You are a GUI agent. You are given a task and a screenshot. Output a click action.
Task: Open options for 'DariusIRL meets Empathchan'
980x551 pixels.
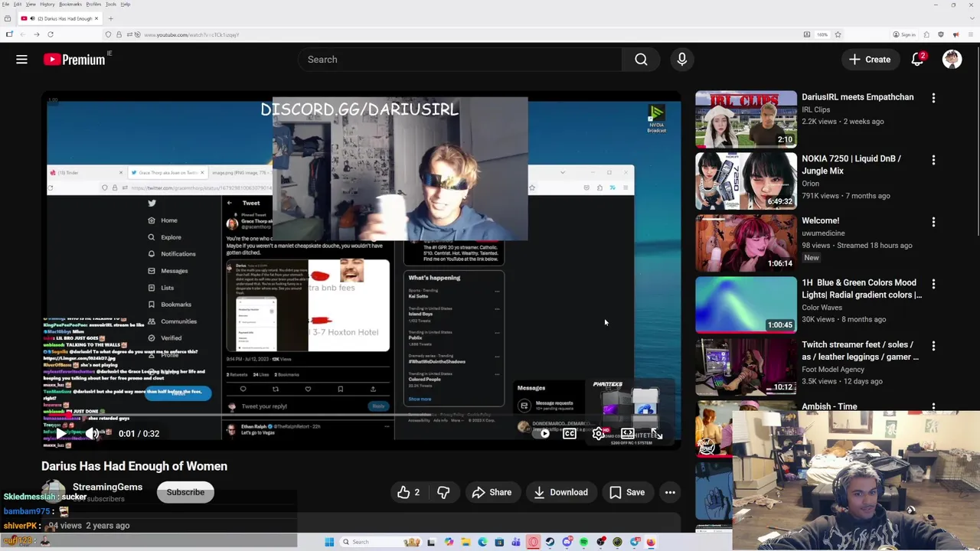pos(933,98)
